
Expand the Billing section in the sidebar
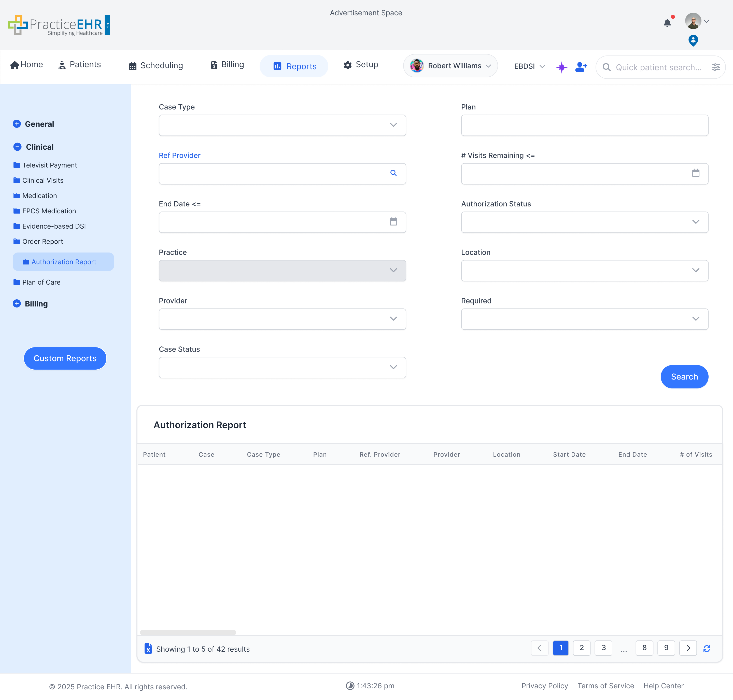tap(17, 303)
